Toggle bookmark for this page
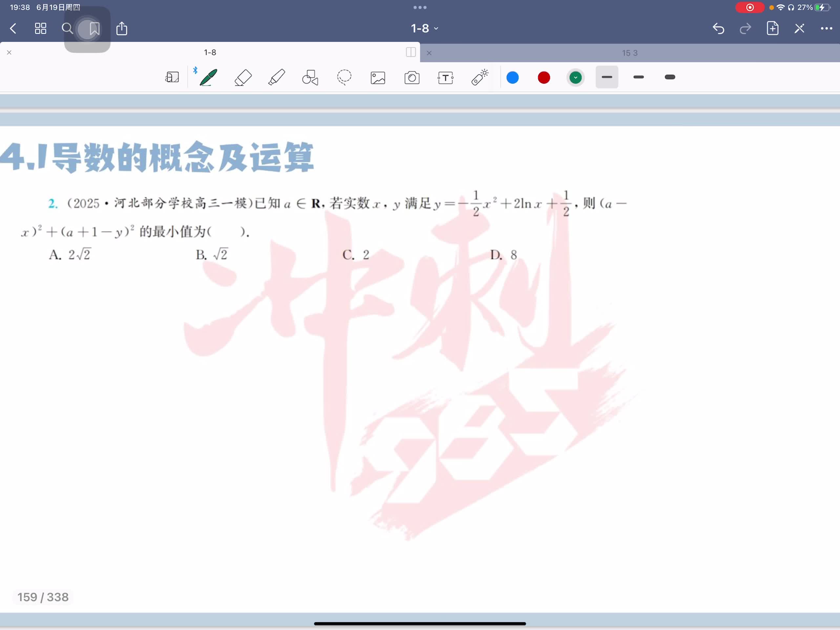Image resolution: width=840 pixels, height=630 pixels. (x=94, y=29)
